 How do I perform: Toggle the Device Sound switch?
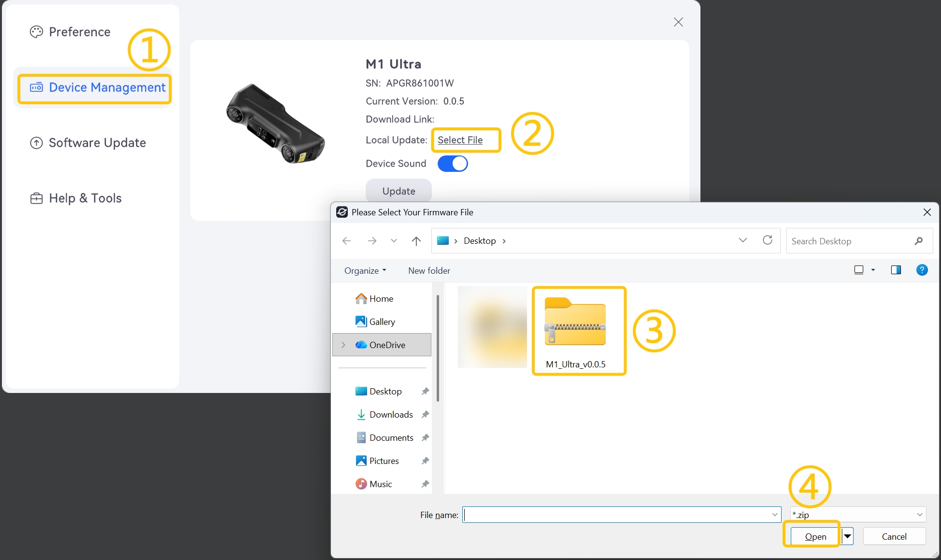pos(453,164)
